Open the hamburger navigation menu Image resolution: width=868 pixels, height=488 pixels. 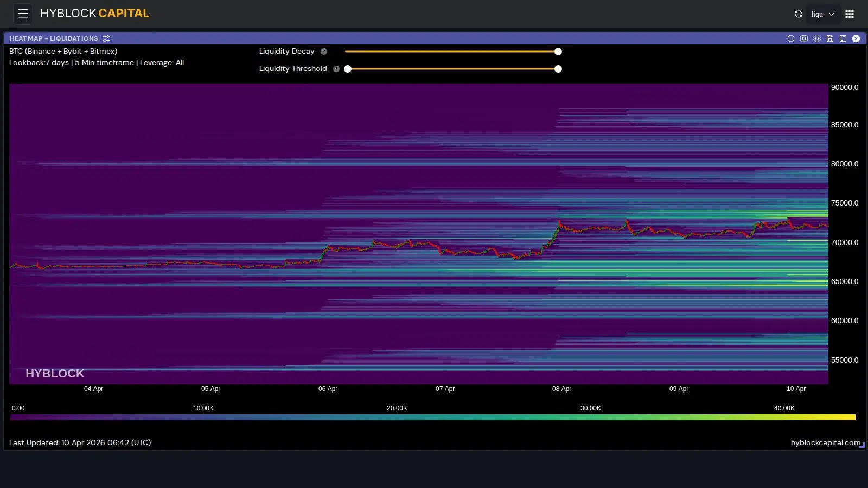(23, 14)
